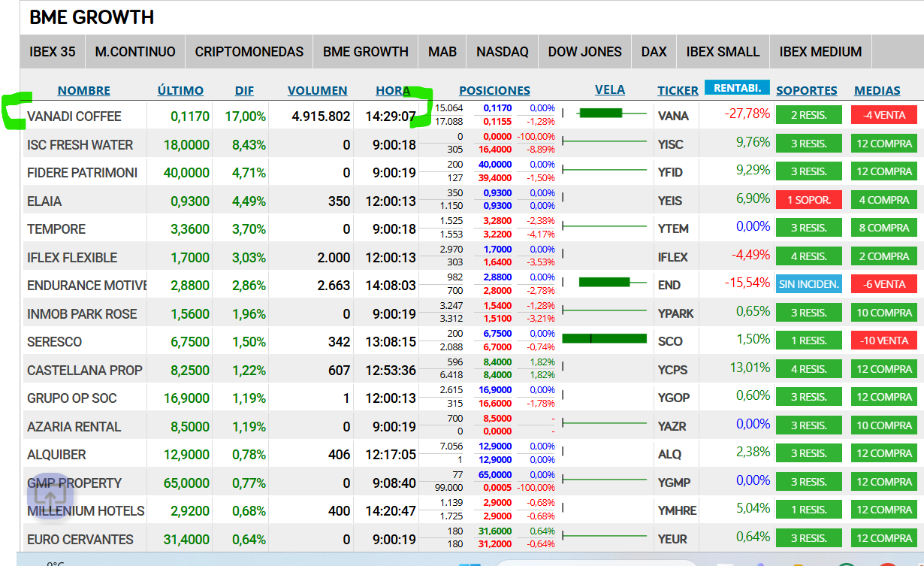Select the NASDAQ tab

pyautogui.click(x=503, y=52)
